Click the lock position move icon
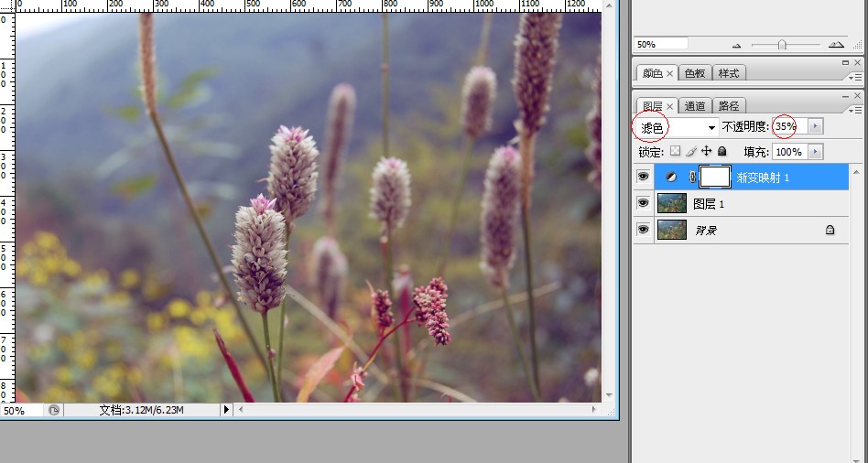868x463 pixels. pyautogui.click(x=707, y=151)
